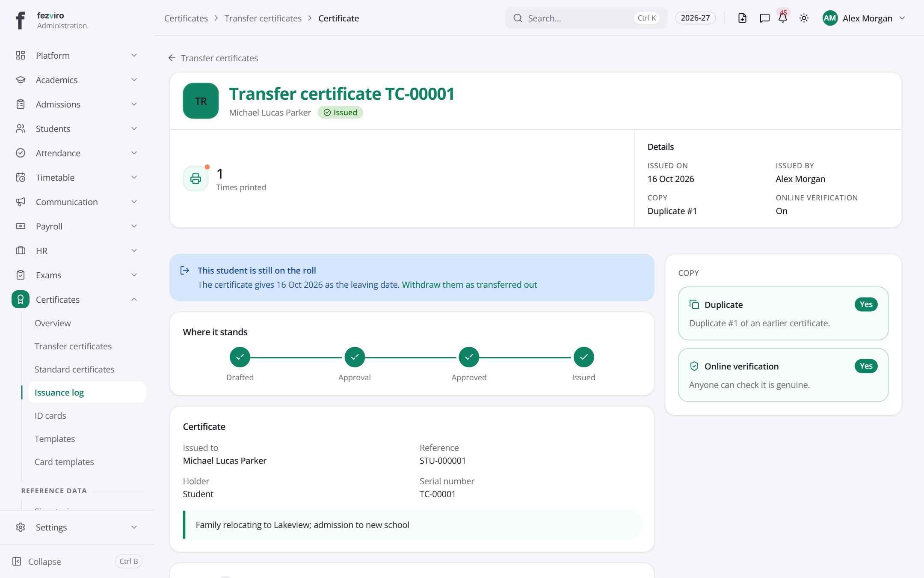Viewport: 924px width, 578px height.
Task: Click the Certificates breadcrumb link
Action: (186, 18)
